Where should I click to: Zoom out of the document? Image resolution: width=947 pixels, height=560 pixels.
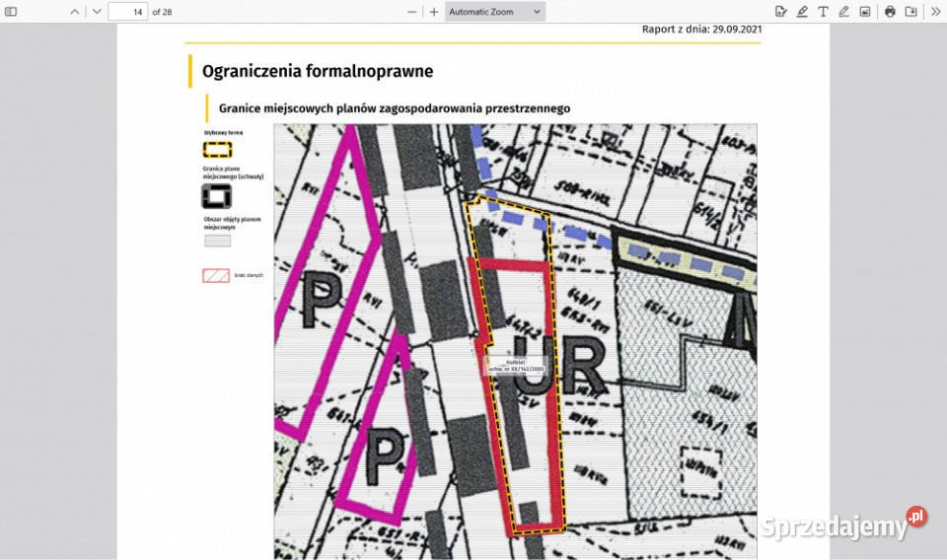pyautogui.click(x=412, y=11)
